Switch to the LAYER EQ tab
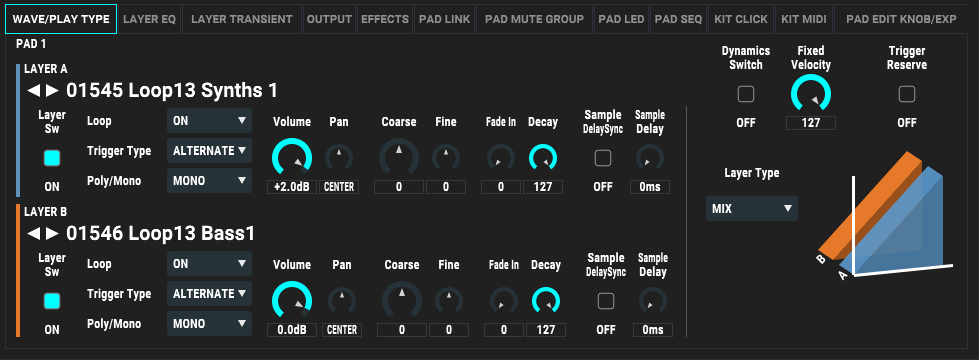 tap(150, 19)
